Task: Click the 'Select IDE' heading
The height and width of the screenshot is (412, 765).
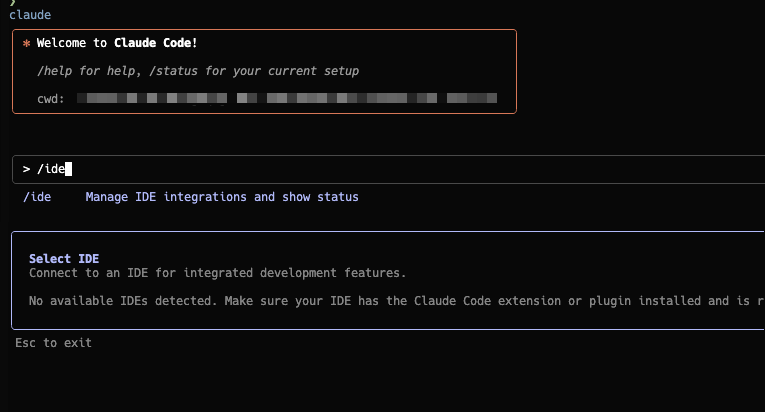Action: pyautogui.click(x=64, y=259)
